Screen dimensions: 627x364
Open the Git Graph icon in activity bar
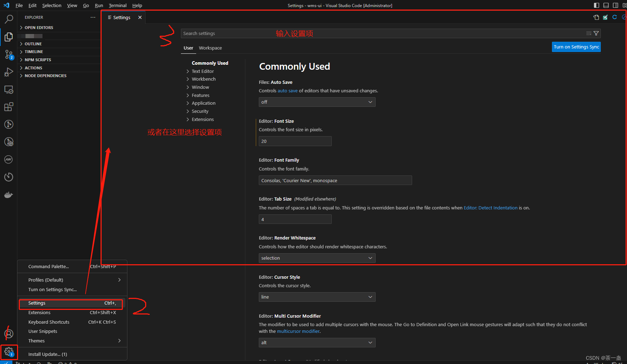[x=8, y=124]
